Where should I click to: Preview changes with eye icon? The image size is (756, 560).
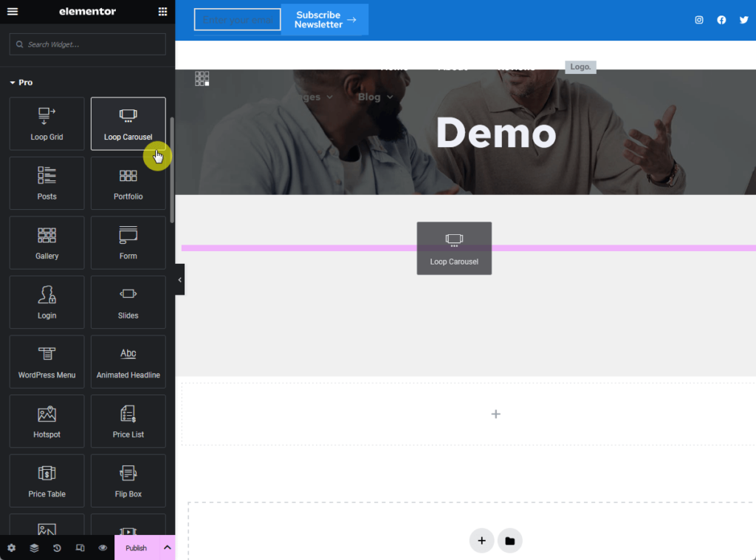pos(103,548)
